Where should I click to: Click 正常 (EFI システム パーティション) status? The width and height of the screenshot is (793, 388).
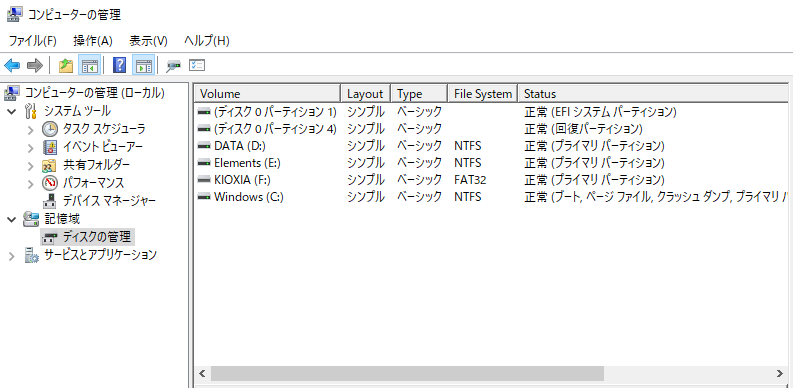click(x=600, y=112)
